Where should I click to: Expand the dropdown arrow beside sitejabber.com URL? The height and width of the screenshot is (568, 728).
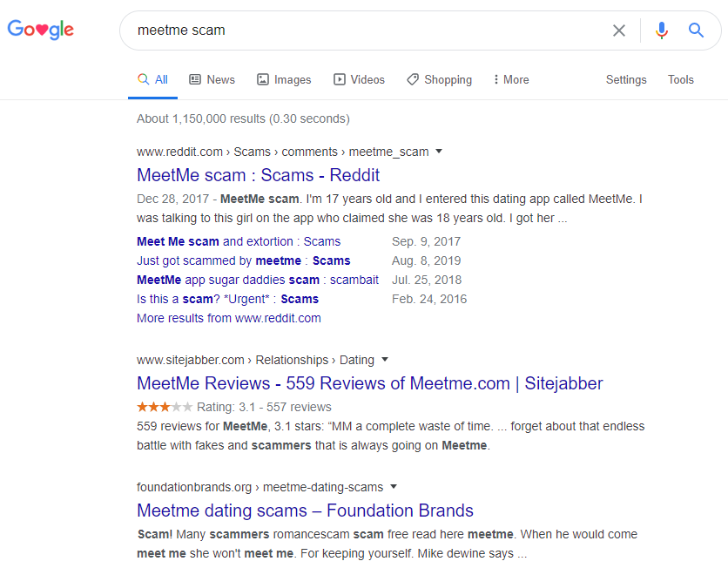[384, 360]
